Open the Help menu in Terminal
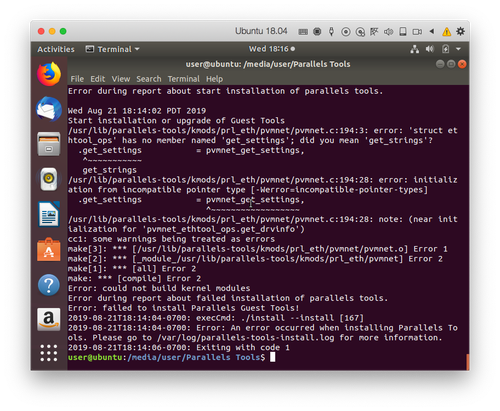Screen dimensions: 500x411 tap(214, 79)
